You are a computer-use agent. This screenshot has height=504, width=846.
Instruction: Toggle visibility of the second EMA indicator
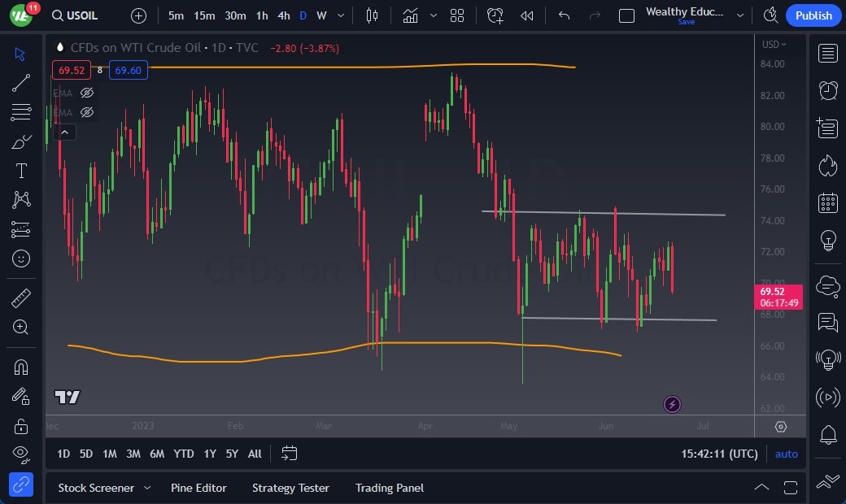87,112
